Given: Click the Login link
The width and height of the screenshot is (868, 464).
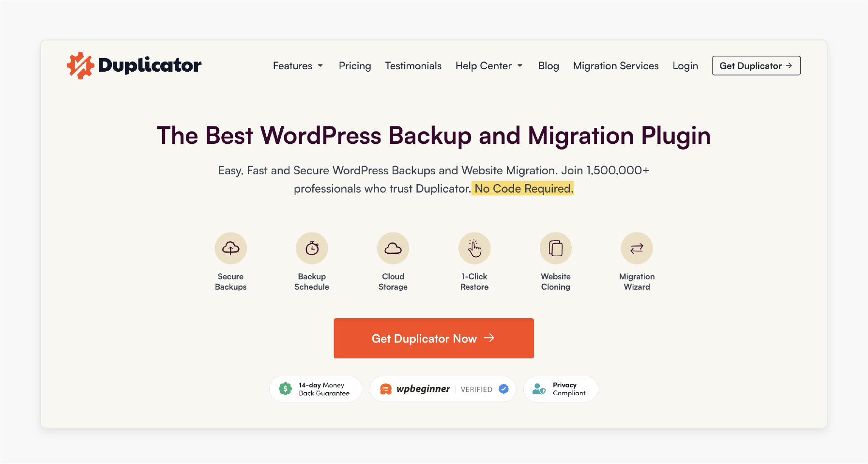Looking at the screenshot, I should pos(685,66).
